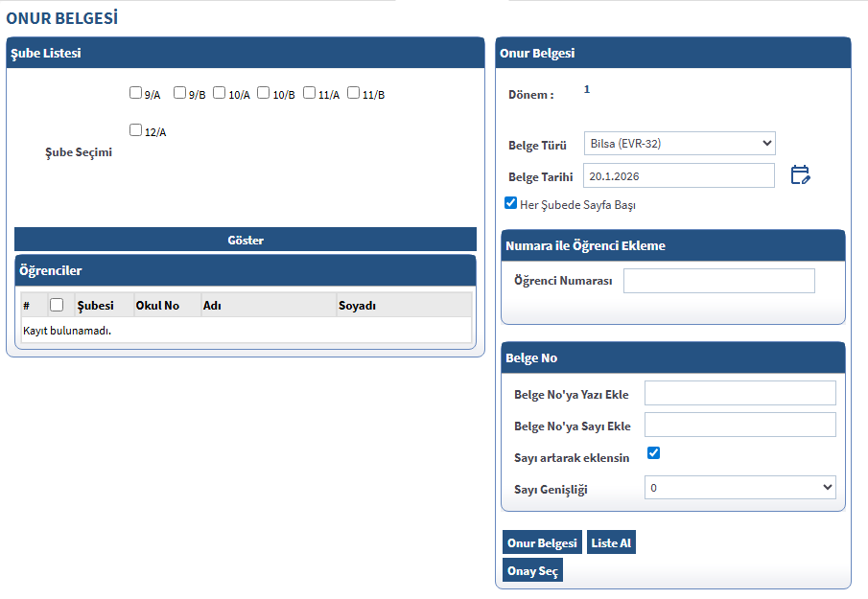Open the Belge Türü dropdown

tap(679, 144)
